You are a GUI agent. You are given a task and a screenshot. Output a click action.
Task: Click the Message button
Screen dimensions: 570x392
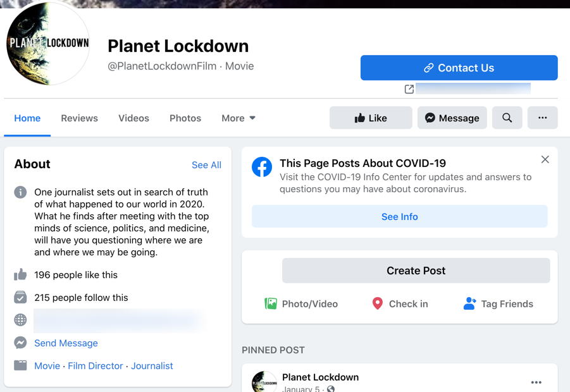452,118
